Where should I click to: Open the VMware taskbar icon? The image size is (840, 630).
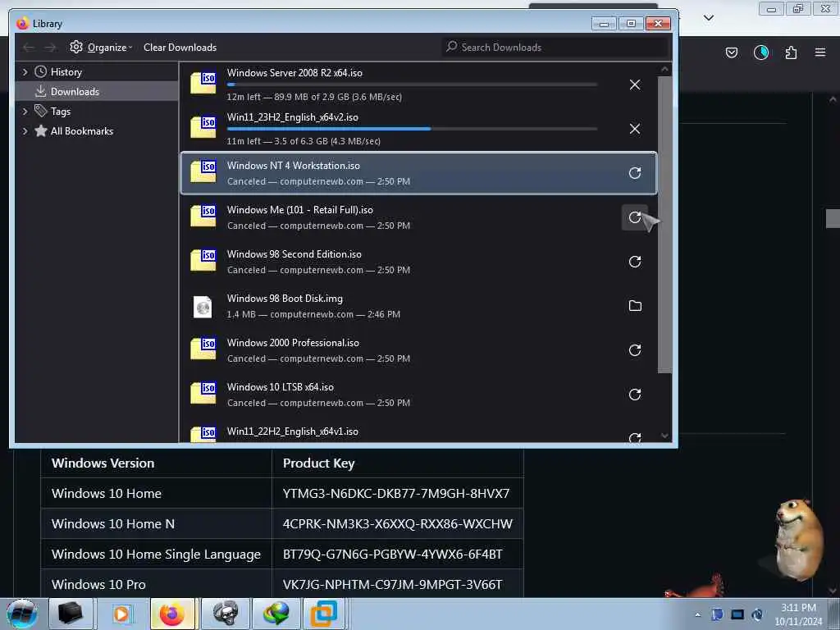pos(325,614)
